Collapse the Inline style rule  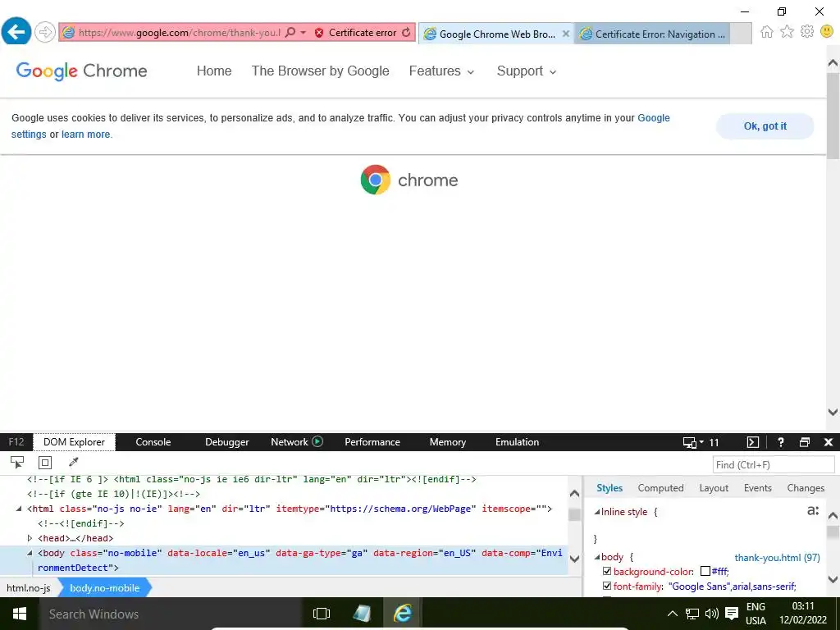597,512
